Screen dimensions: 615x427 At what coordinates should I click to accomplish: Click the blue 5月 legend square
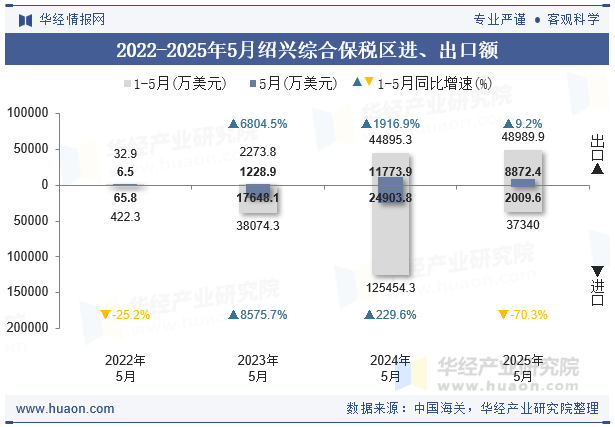pos(253,83)
